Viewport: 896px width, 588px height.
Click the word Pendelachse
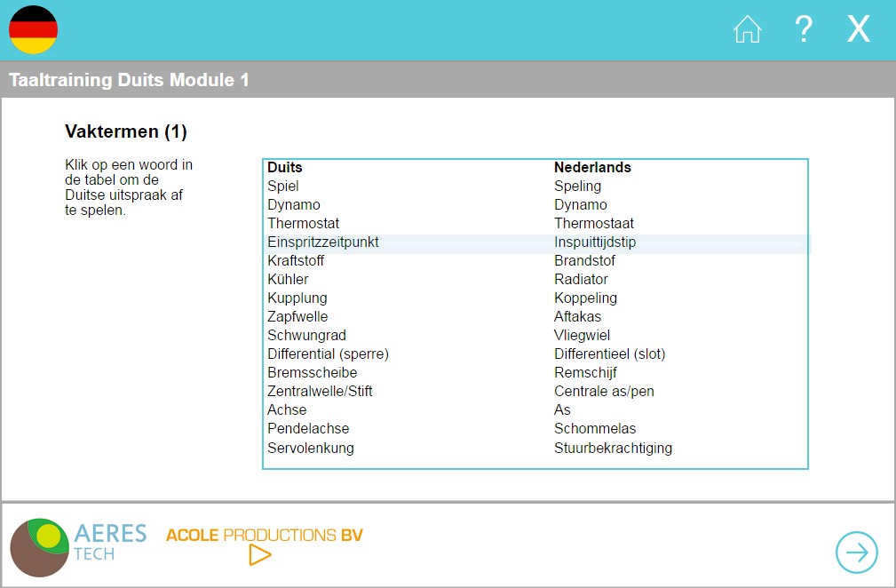308,429
